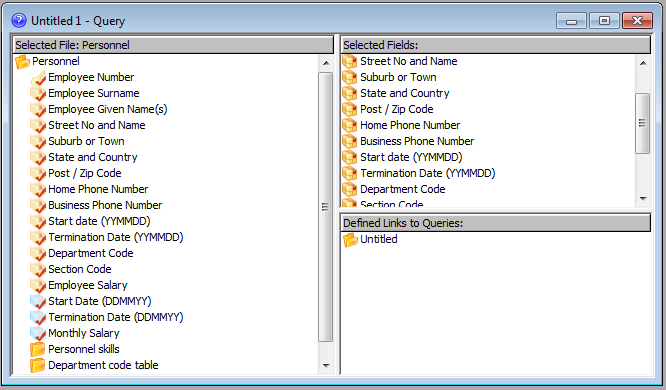Click the Selected Fields header bar
The height and width of the screenshot is (390, 666).
(496, 45)
